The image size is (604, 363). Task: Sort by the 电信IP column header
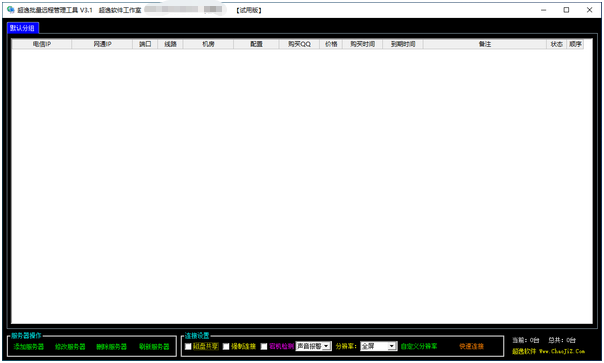(42, 44)
